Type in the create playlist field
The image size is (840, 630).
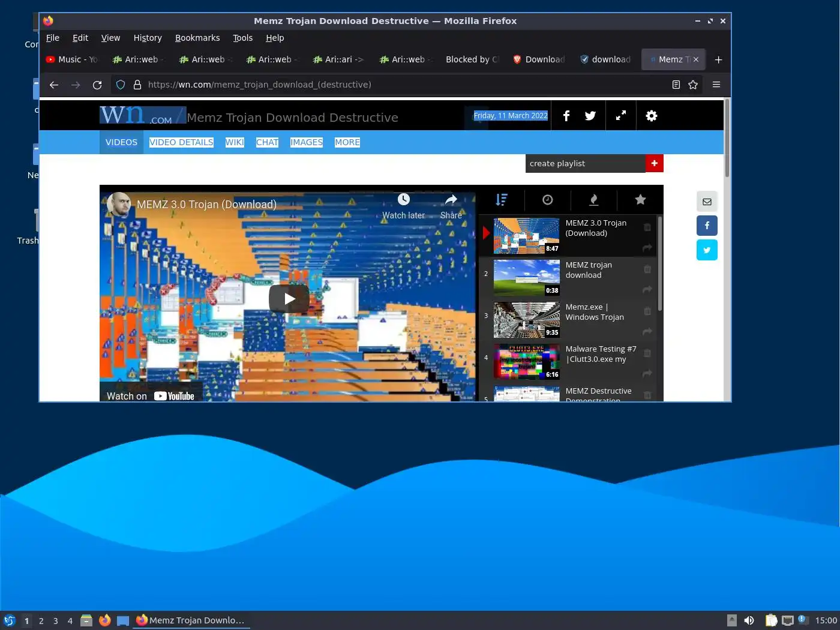tap(586, 163)
